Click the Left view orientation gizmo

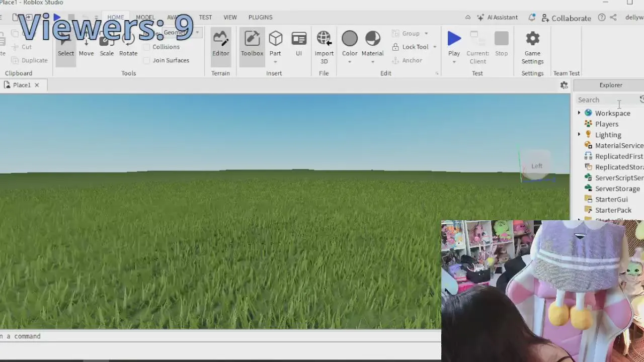(x=537, y=166)
